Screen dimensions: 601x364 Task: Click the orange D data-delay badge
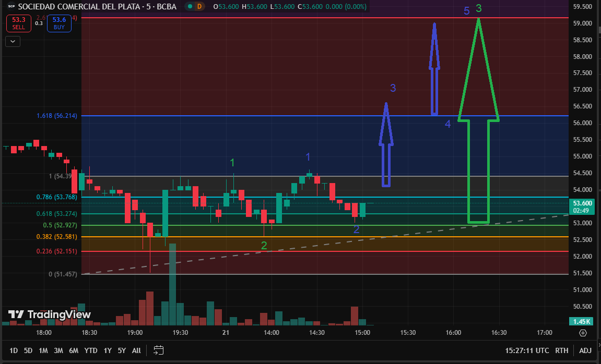tap(199, 6)
